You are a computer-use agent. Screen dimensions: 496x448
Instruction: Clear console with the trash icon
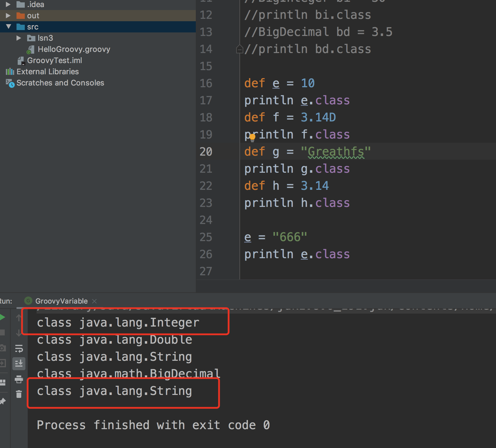click(x=19, y=394)
